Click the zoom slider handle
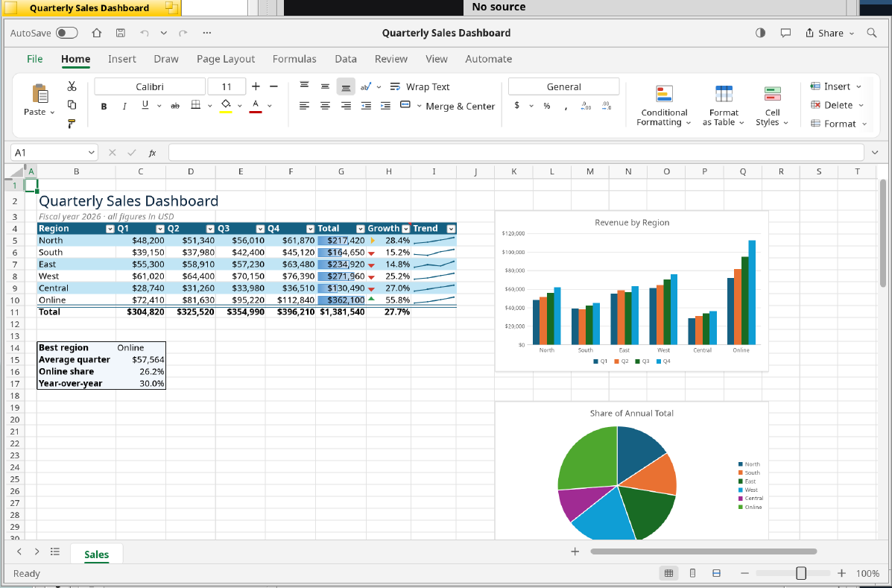Image resolution: width=892 pixels, height=588 pixels. 801,573
